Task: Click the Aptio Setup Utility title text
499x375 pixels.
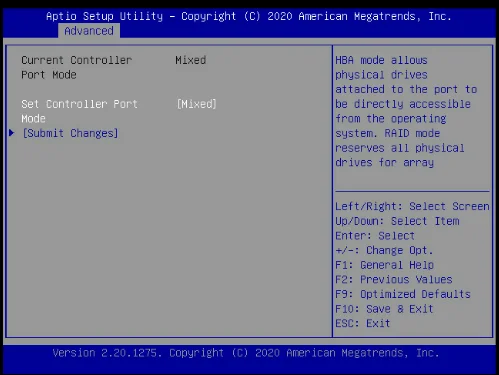Action: (x=249, y=16)
